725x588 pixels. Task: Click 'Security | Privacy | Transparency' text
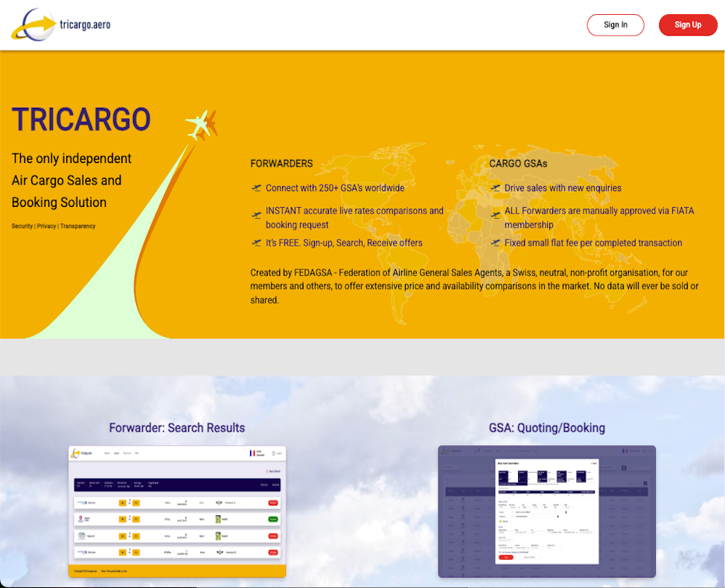click(54, 226)
